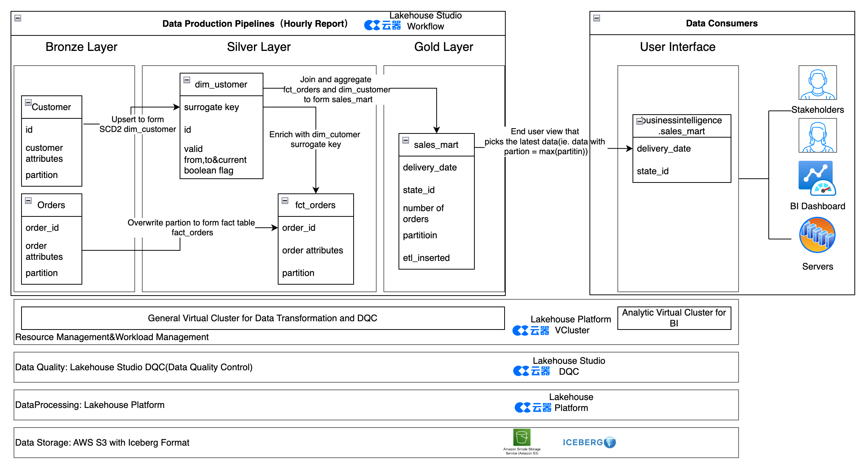Collapse the Orders table

(28, 201)
